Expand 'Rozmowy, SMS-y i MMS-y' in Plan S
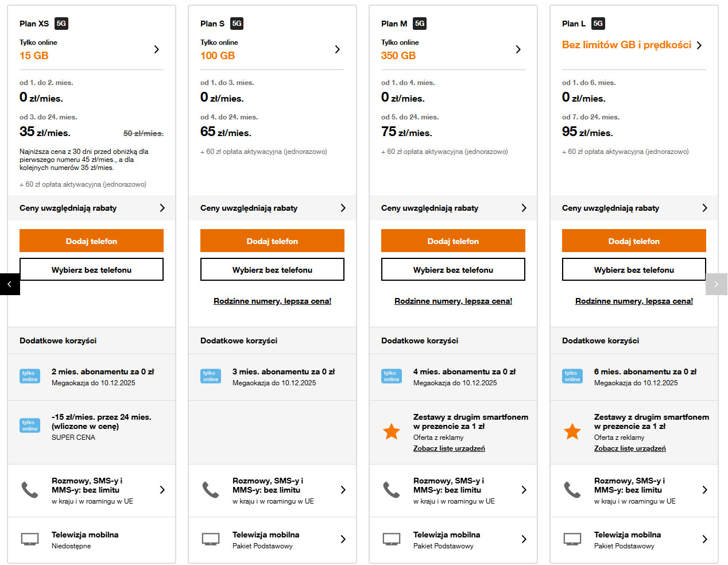The image size is (728, 565). click(x=343, y=490)
